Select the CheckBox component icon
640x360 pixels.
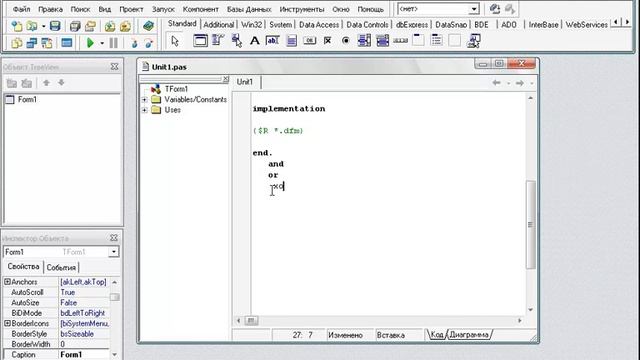coord(328,40)
